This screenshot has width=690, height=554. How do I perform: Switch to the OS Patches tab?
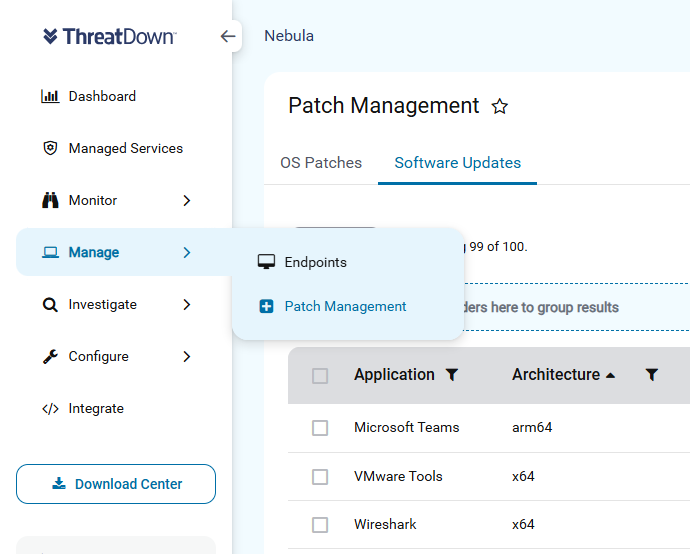(x=321, y=163)
